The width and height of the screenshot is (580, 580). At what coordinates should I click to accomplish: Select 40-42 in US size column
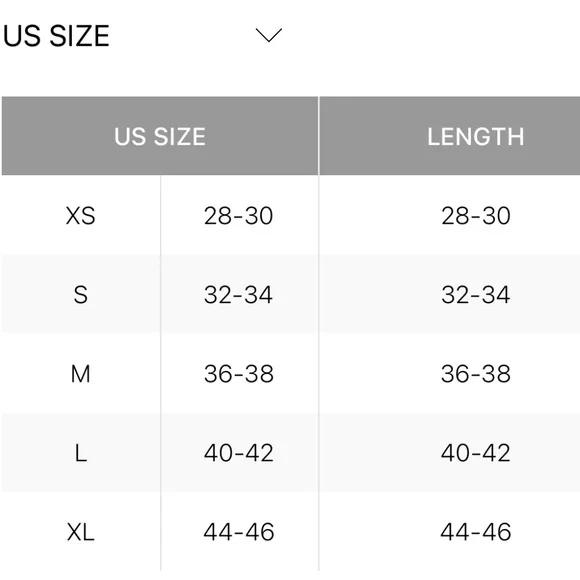tap(239, 453)
